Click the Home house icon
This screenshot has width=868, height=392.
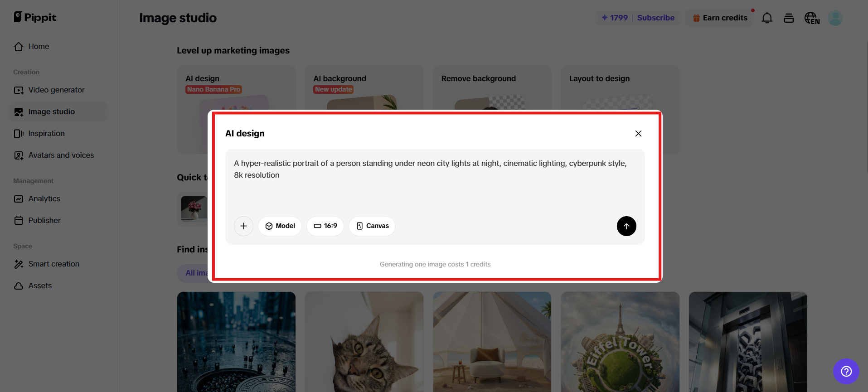click(19, 47)
